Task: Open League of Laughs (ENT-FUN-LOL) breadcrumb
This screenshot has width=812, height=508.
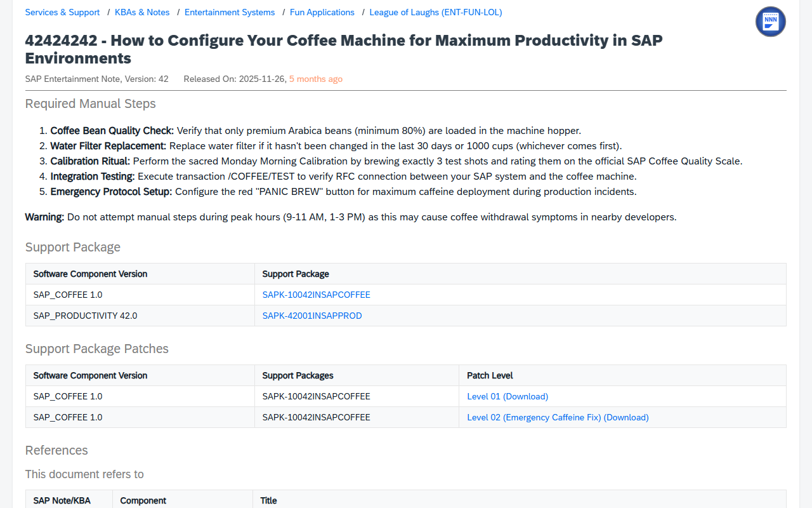Action: [x=436, y=12]
